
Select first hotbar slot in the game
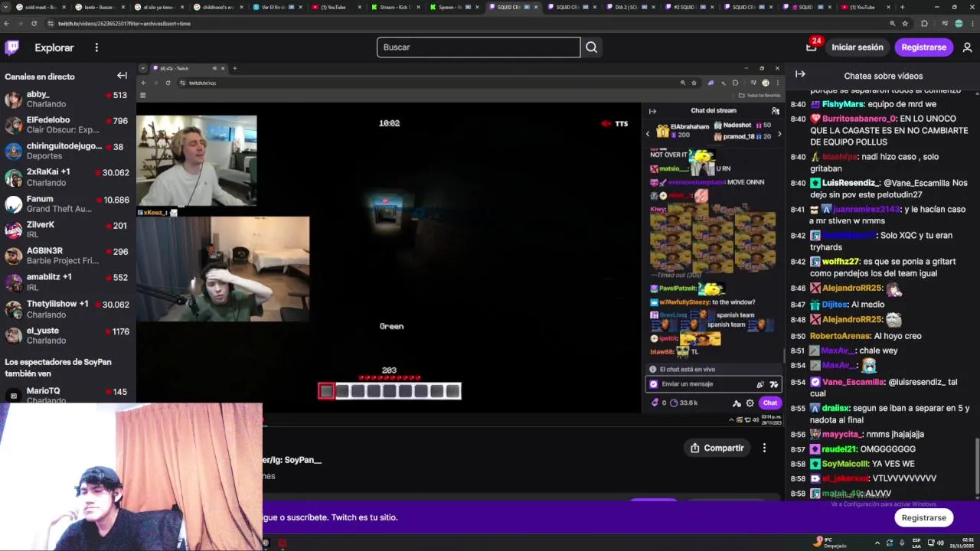click(x=326, y=391)
